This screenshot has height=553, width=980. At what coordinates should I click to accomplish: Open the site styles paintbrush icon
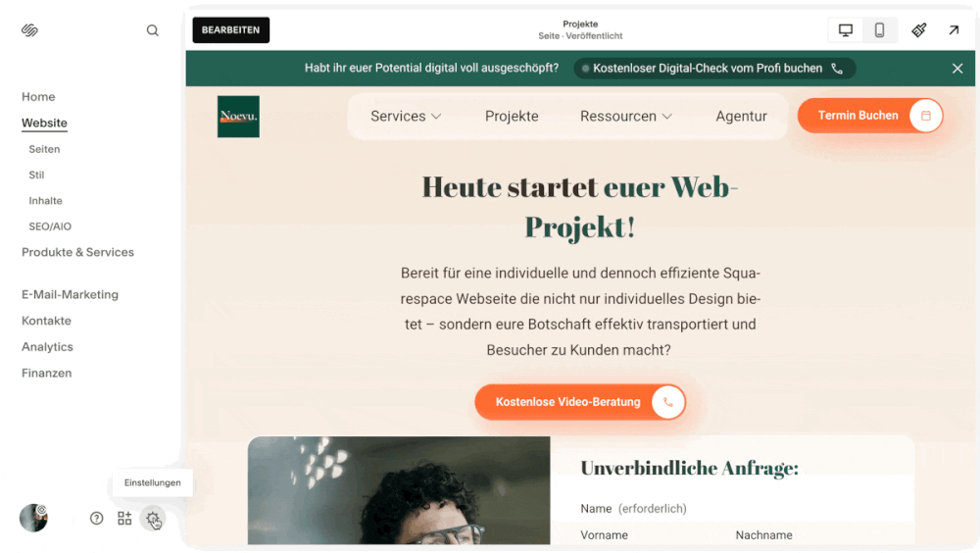coord(919,30)
